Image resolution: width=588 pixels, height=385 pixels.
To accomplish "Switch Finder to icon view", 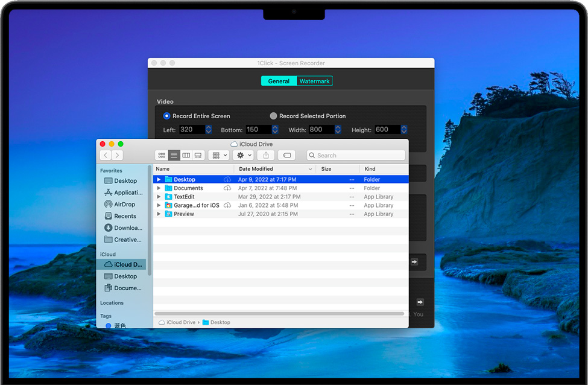I will [x=162, y=155].
